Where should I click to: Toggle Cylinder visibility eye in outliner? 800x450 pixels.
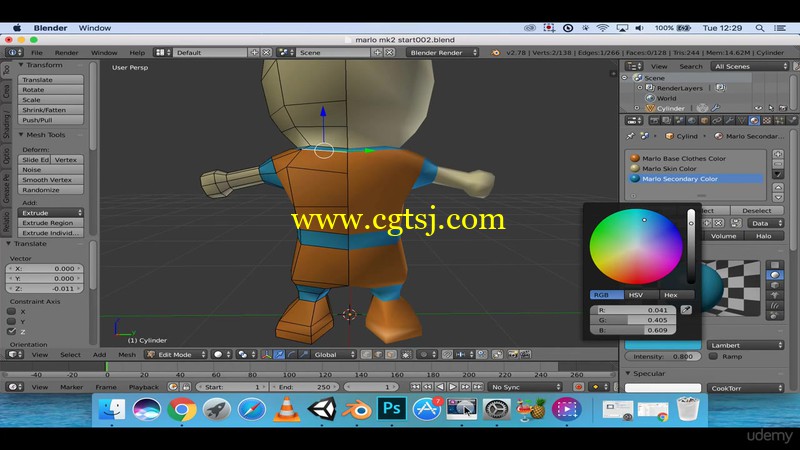758,108
